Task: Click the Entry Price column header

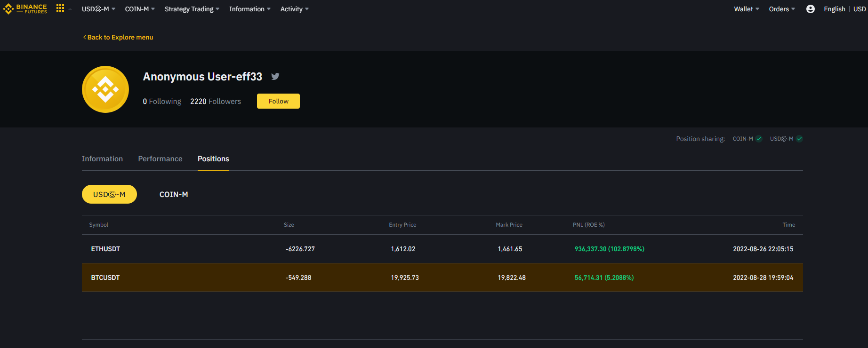Action: (x=402, y=225)
